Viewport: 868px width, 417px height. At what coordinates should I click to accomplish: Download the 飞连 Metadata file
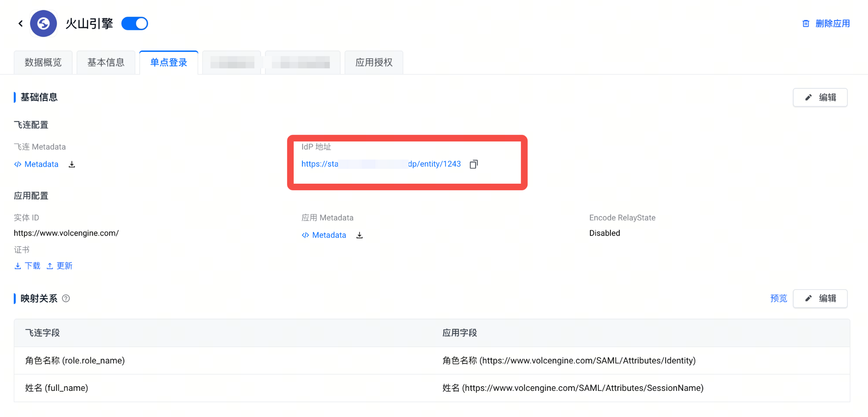pos(72,164)
